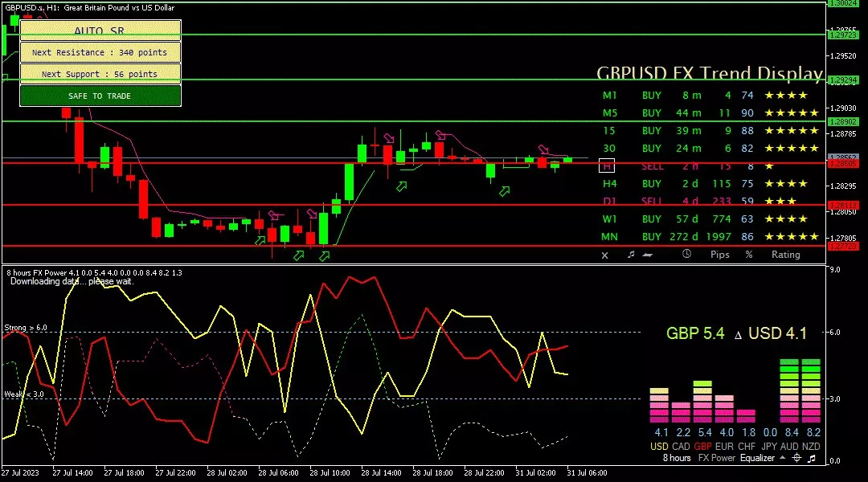Screen dimensions: 868x482
Task: Select CHF currency label in FX Power
Action: click(746, 446)
